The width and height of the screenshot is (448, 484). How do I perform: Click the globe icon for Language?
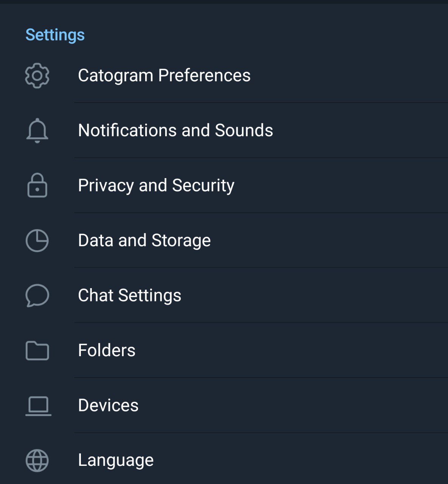click(37, 461)
